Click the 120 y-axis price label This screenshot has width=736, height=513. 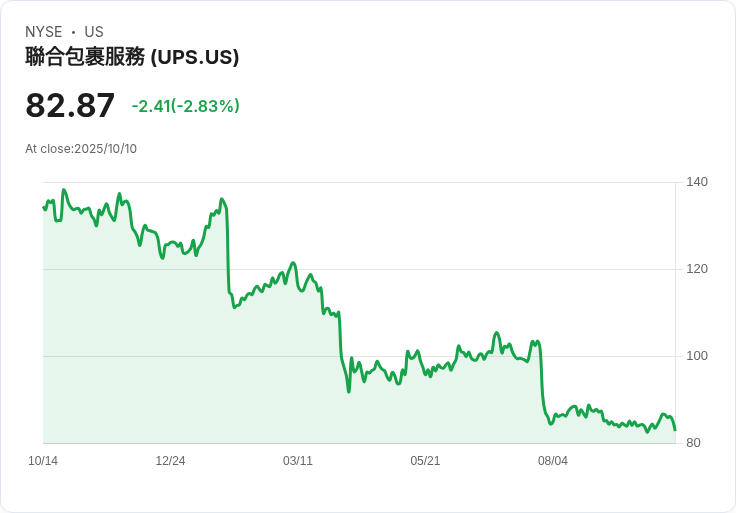tap(697, 269)
